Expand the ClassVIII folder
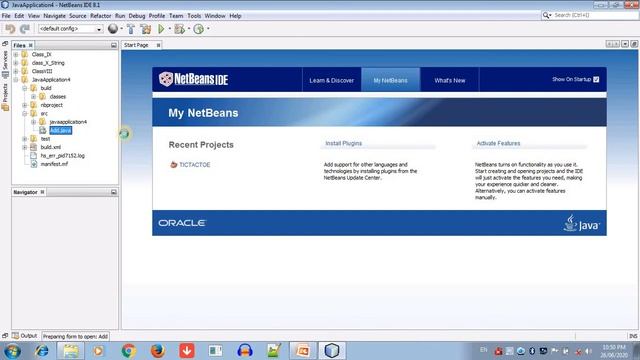The image size is (640, 360). click(x=16, y=71)
